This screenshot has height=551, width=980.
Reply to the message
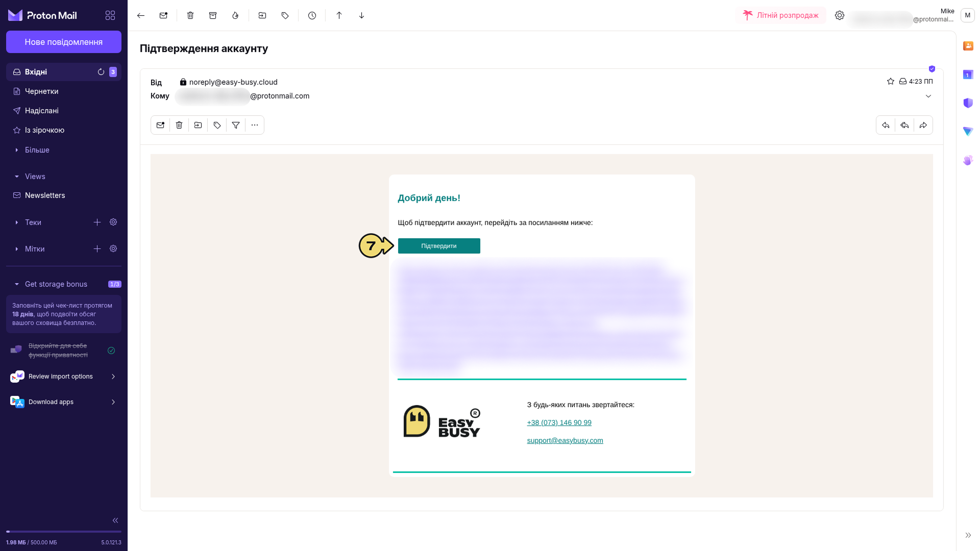(x=886, y=125)
